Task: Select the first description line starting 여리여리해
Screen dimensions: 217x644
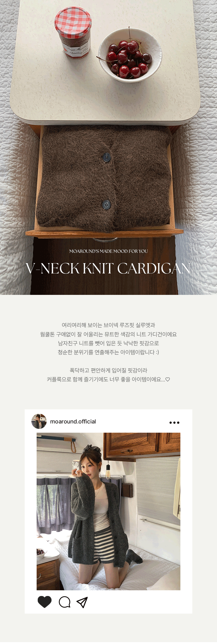Action: [108, 325]
